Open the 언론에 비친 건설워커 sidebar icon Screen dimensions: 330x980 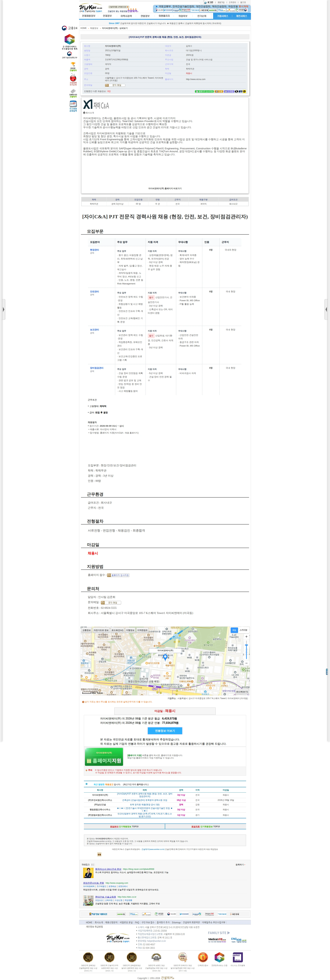73,93
